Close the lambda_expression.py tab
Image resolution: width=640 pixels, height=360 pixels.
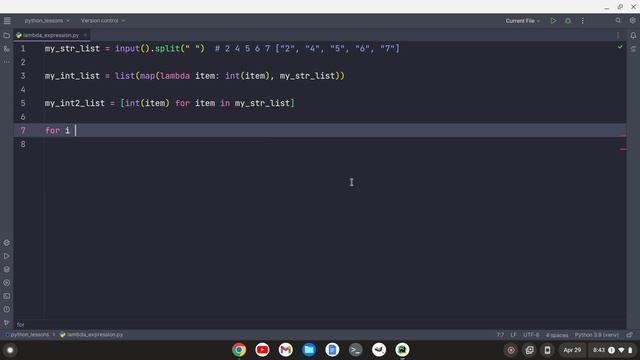[x=85, y=35]
